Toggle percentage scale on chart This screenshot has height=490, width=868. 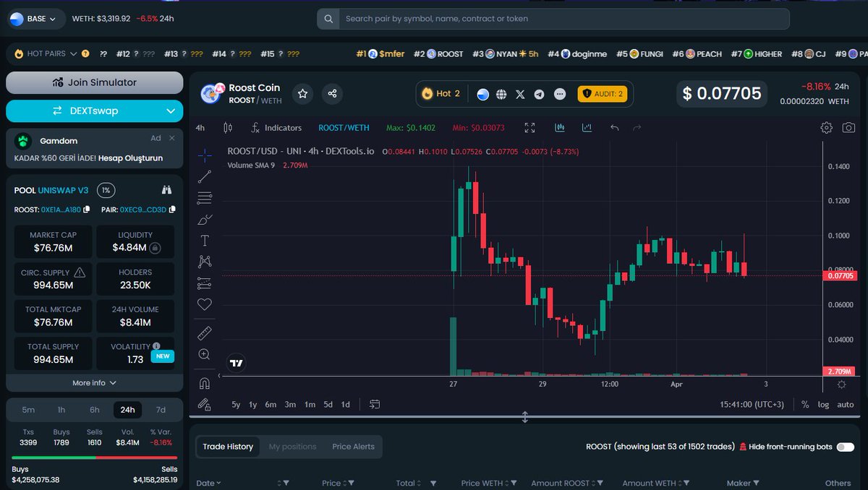point(805,405)
